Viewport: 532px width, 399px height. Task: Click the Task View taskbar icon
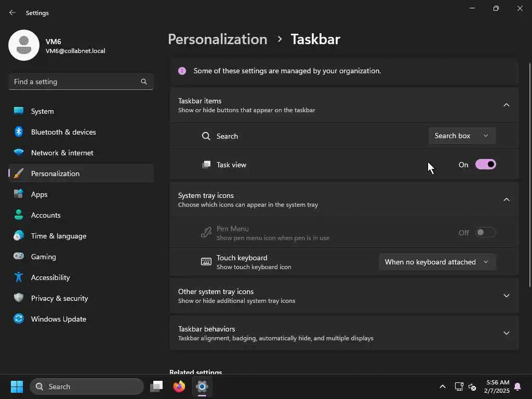click(156, 387)
